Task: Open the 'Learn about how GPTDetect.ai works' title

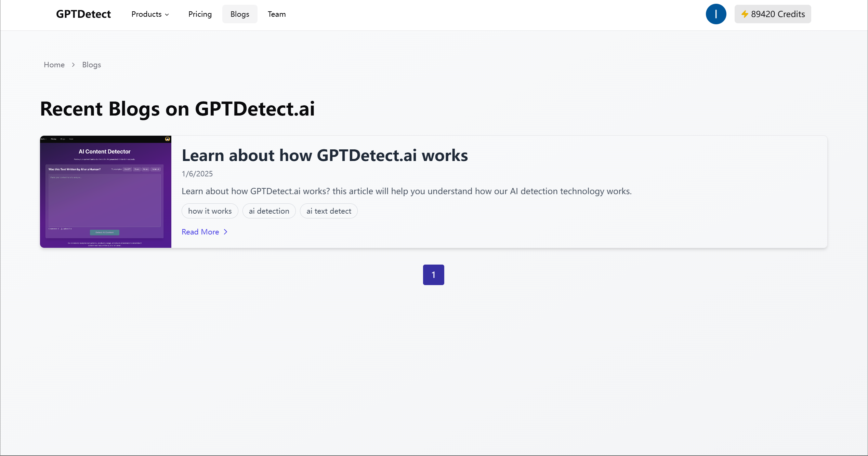Action: pyautogui.click(x=324, y=155)
